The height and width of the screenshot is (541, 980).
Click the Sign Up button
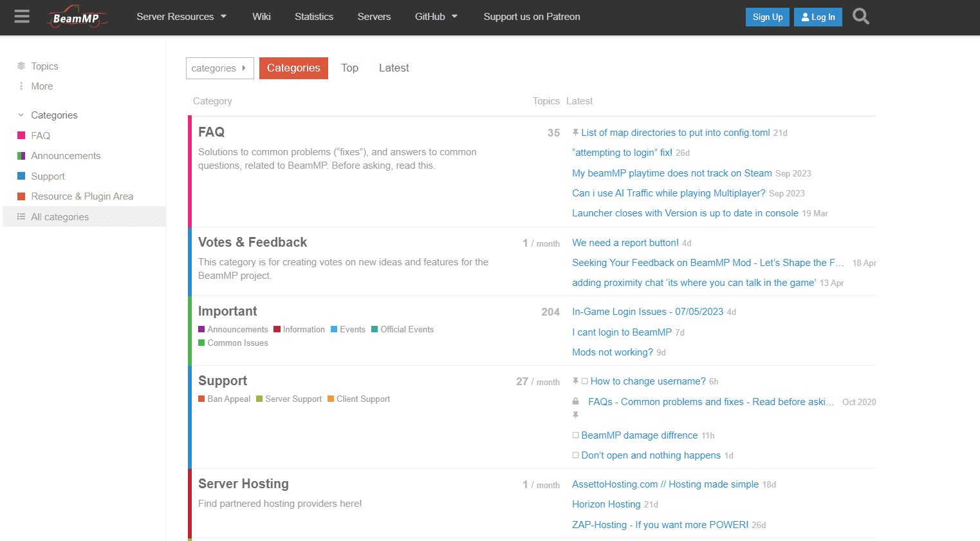click(x=768, y=17)
